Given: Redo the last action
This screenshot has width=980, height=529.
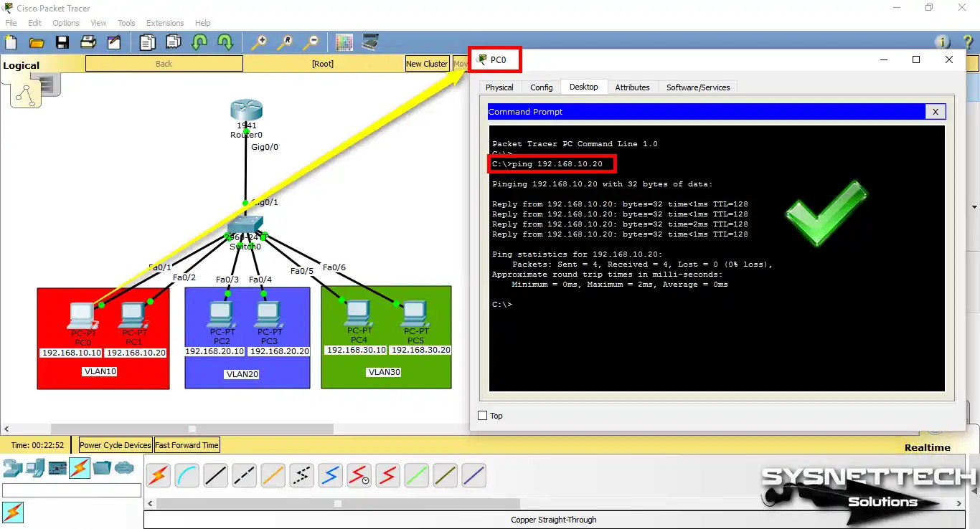Looking at the screenshot, I should pyautogui.click(x=225, y=43).
